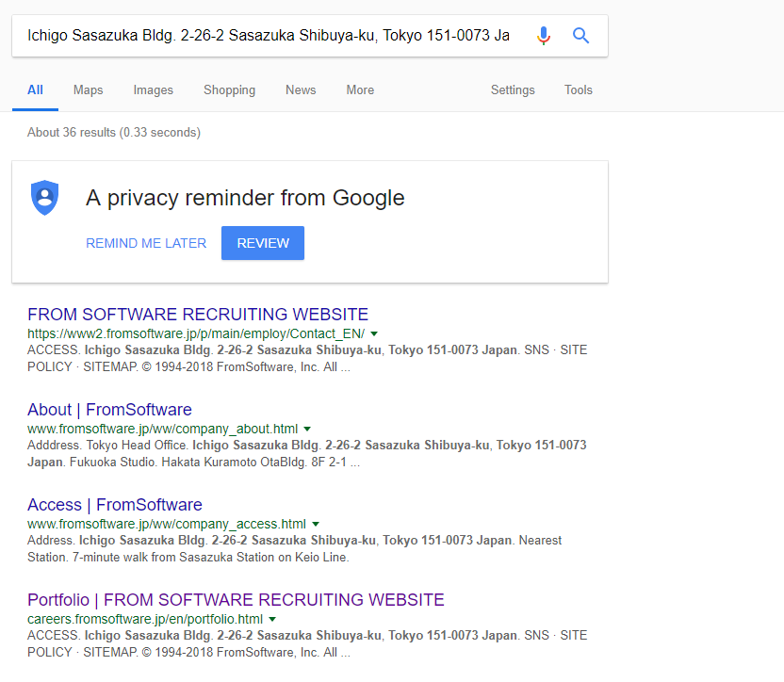Click the privacy shield icon

click(x=45, y=198)
